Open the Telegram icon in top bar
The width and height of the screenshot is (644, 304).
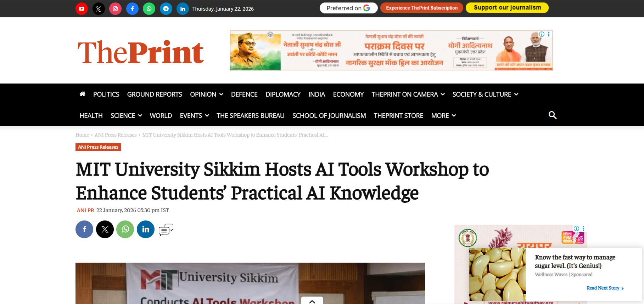tap(166, 8)
